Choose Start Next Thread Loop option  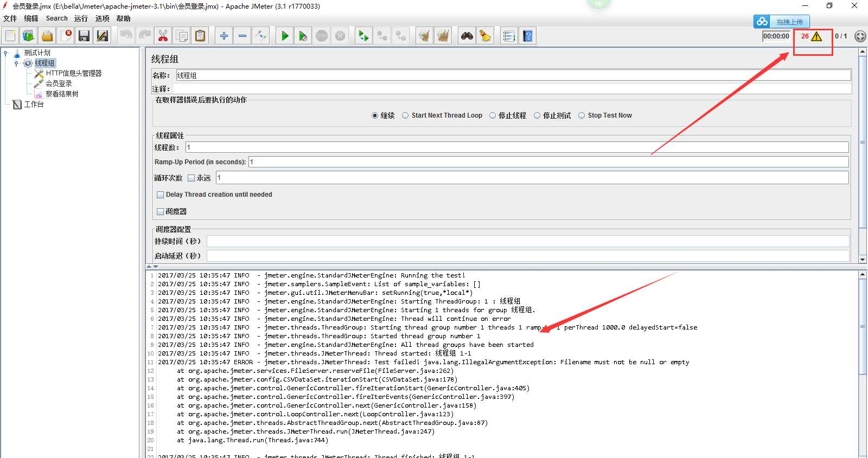click(x=405, y=115)
